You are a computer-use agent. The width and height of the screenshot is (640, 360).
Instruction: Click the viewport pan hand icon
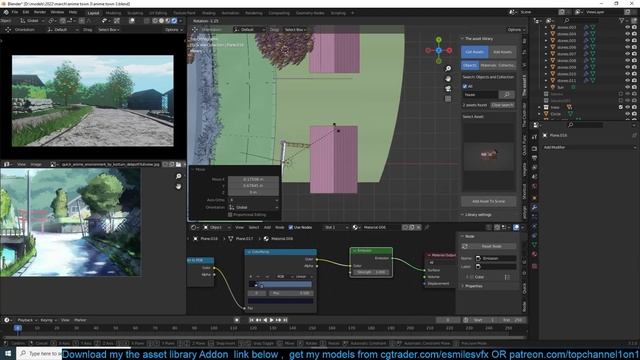pyautogui.click(x=448, y=78)
